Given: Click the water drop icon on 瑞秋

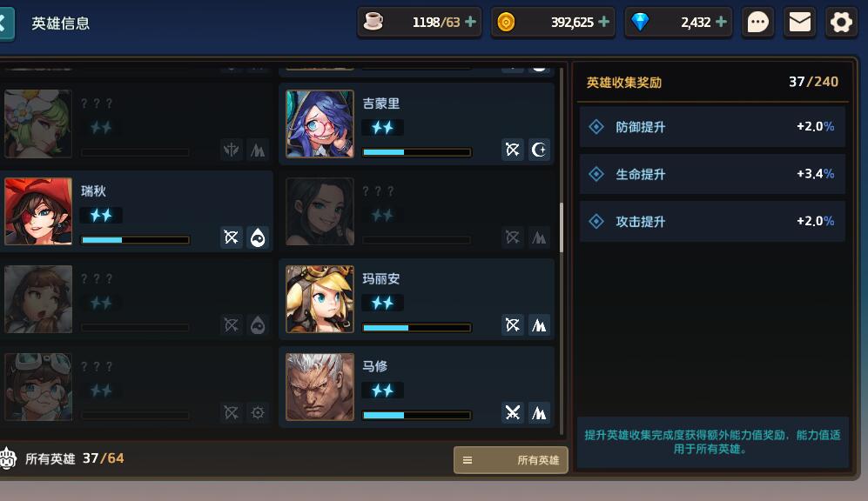Looking at the screenshot, I should click(x=258, y=237).
